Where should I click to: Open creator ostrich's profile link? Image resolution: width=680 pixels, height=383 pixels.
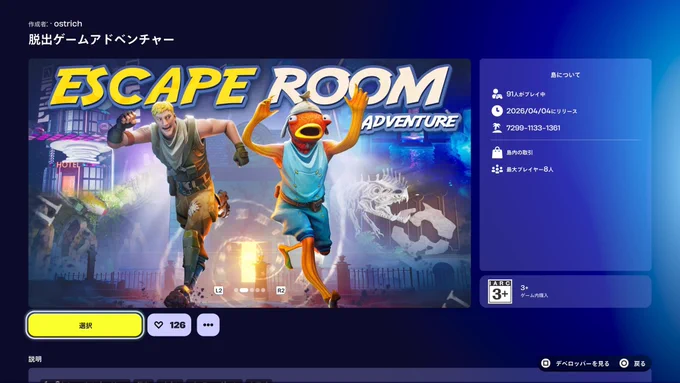pyautogui.click(x=68, y=24)
